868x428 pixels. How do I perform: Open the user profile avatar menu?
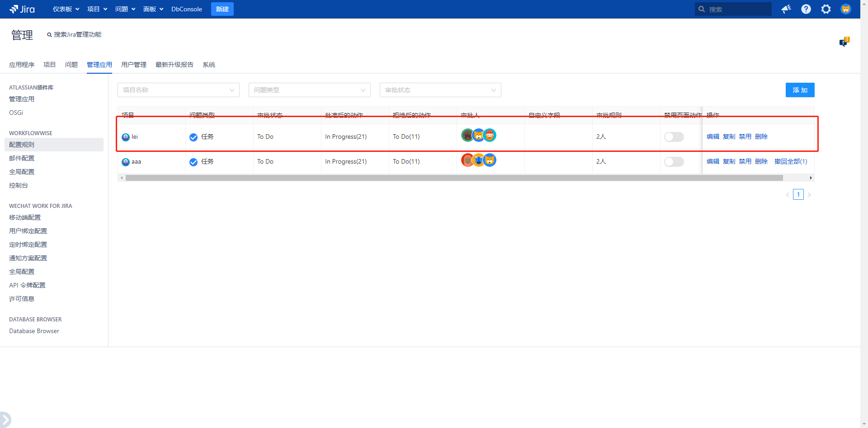click(845, 9)
